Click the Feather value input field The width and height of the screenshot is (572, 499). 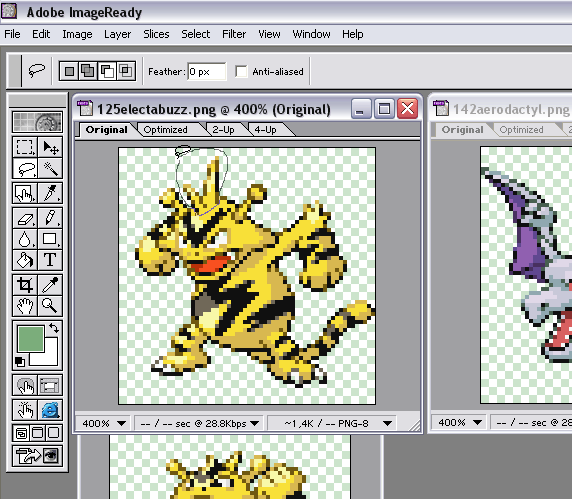coord(206,71)
